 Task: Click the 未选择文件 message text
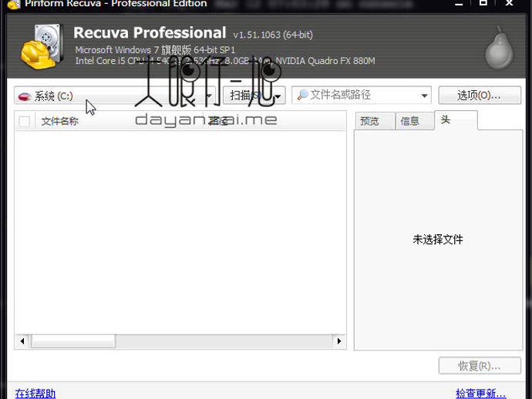click(x=438, y=240)
